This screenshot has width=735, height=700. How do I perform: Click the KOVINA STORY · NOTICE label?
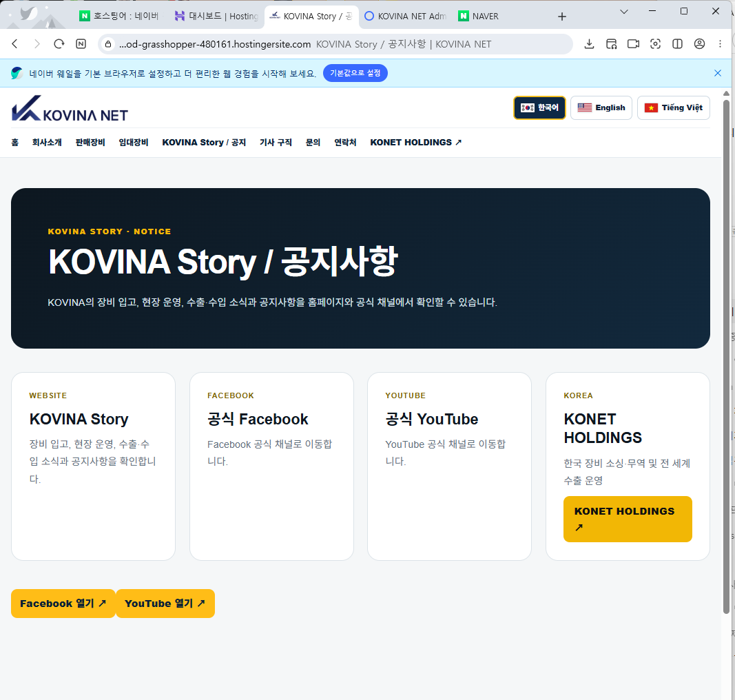point(110,231)
